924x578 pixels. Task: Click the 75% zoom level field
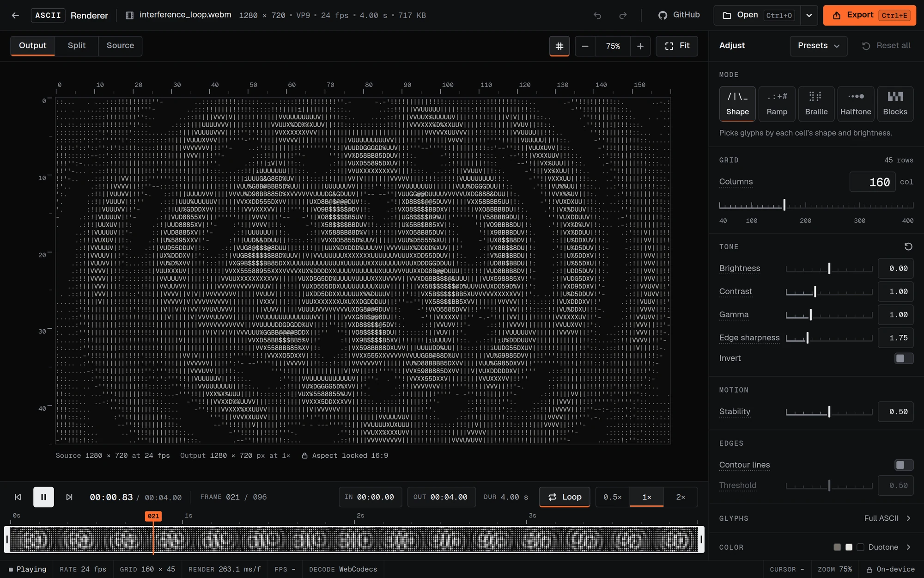[x=613, y=46]
